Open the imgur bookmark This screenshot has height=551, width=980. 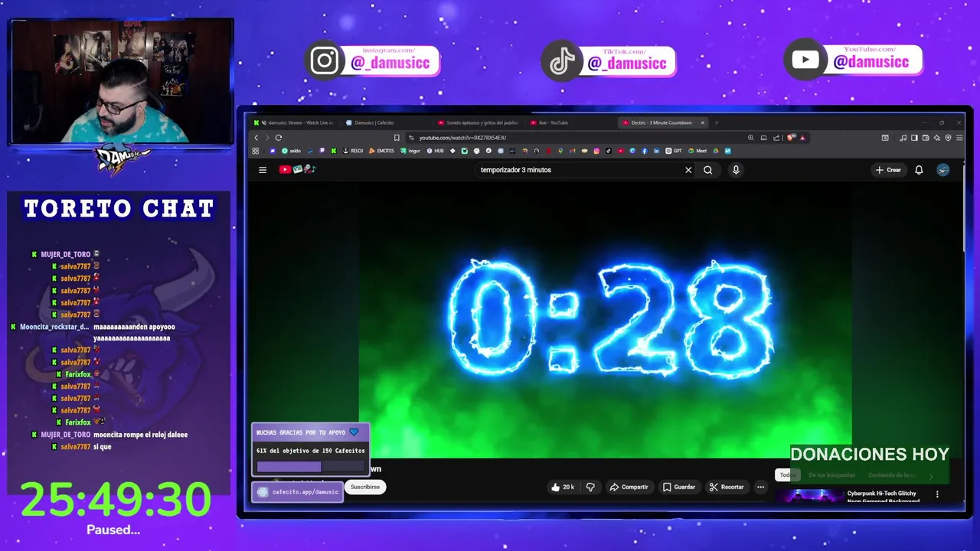[x=409, y=151]
